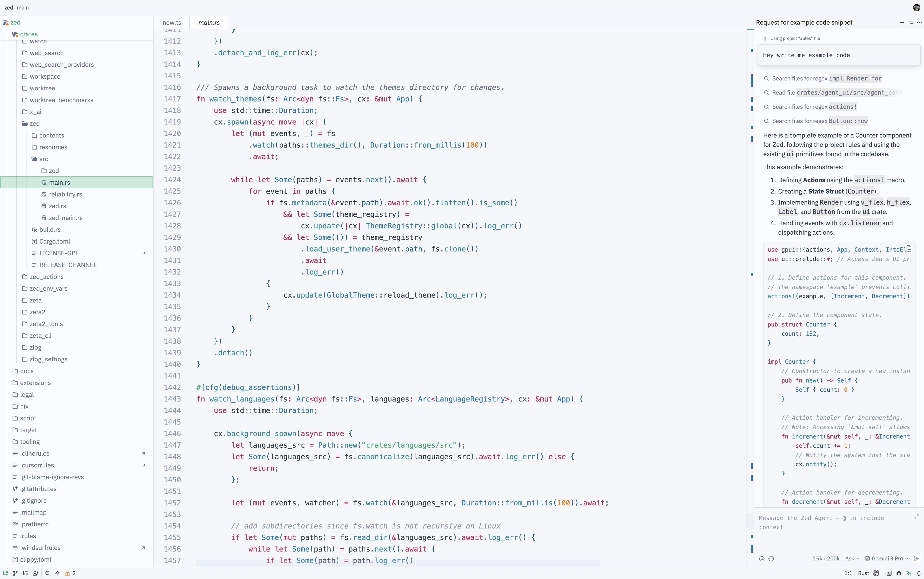924x579 pixels.
Task: Click the main branch name in title bar
Action: tap(23, 8)
